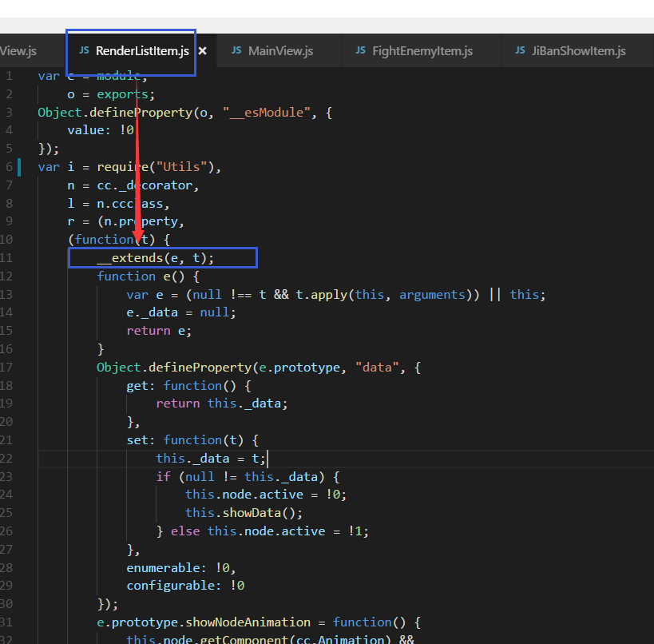Click "set: function(t) {" line

coord(192,440)
